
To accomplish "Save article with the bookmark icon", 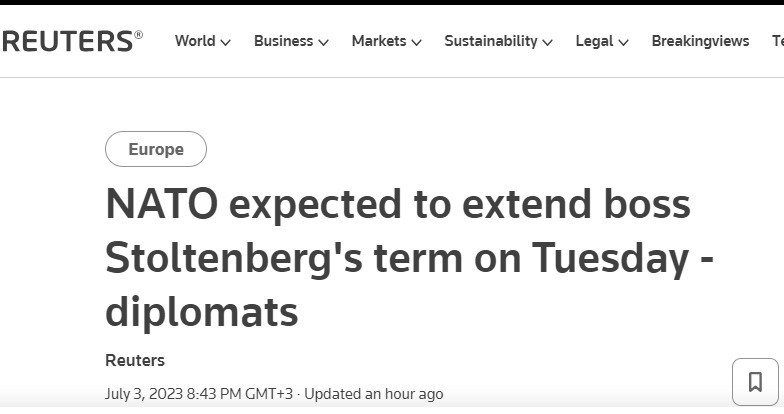I will coord(755,382).
